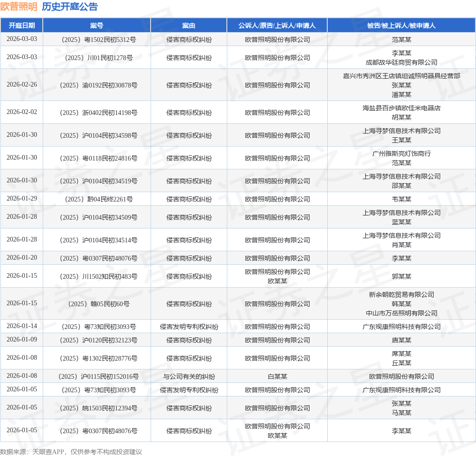Click the data source note 天眼查APP
Viewport: 476px width, 456px height.
[48, 452]
